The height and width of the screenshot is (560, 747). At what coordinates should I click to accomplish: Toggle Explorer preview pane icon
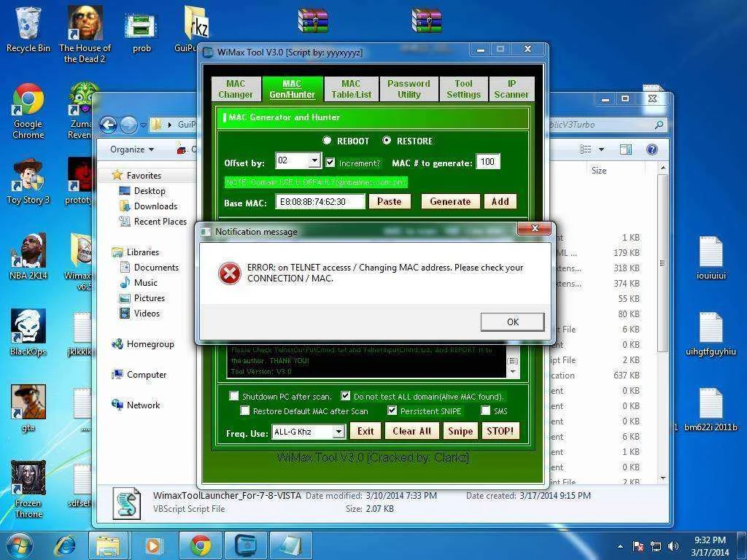625,149
